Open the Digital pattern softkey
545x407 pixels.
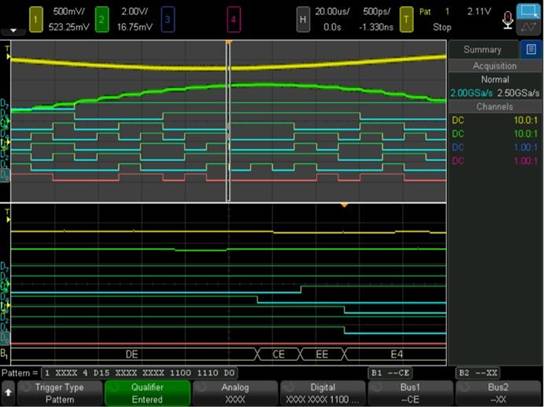pos(323,393)
